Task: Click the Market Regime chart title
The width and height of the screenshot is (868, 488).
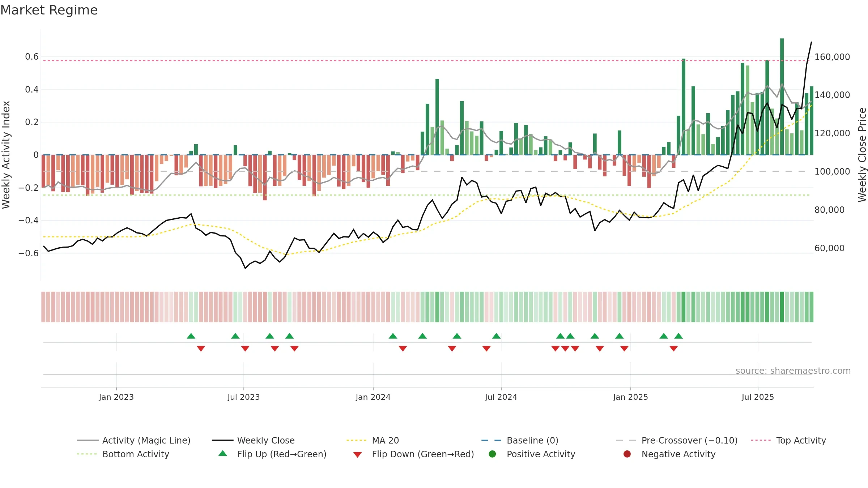Action: pos(49,10)
